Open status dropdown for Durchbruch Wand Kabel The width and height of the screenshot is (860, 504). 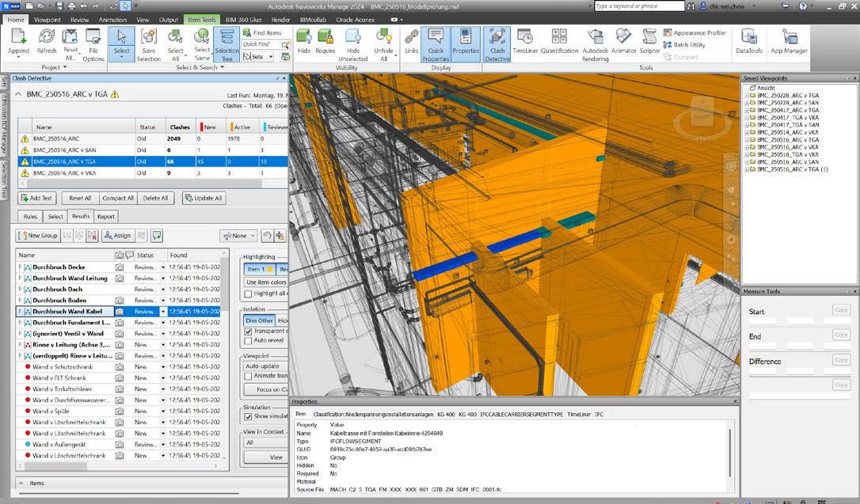164,312
